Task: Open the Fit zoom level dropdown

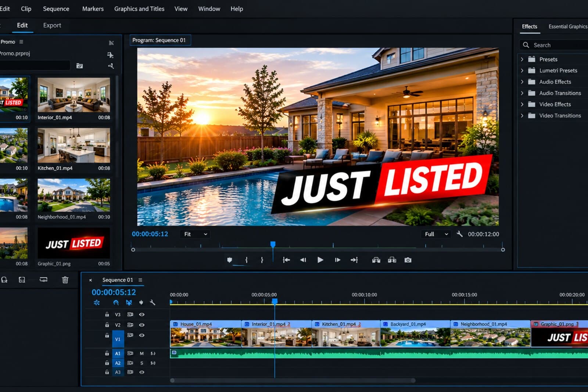Action: [x=195, y=234]
